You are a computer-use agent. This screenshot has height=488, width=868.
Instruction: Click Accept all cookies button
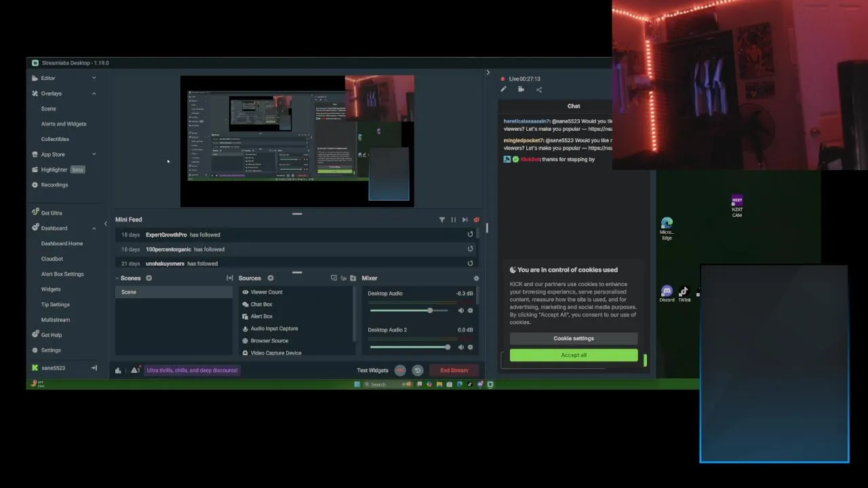click(x=574, y=355)
